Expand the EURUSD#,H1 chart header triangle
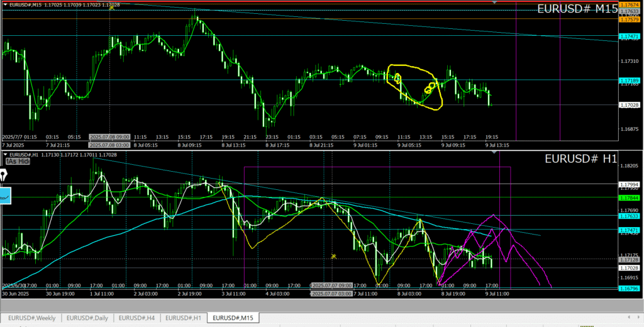This screenshot has height=327, width=644. (5, 154)
